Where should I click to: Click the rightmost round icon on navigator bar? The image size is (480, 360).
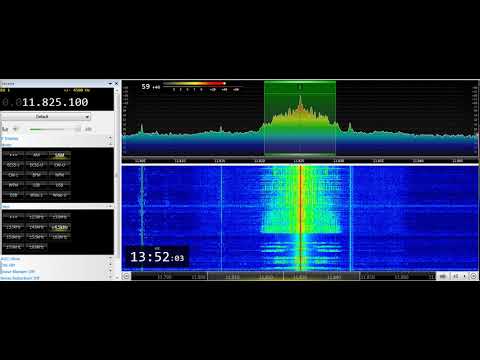click(x=474, y=276)
